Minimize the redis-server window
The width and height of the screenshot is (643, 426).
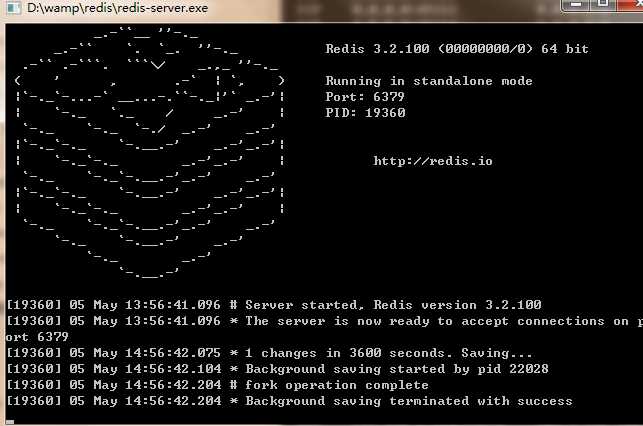pos(576,4)
